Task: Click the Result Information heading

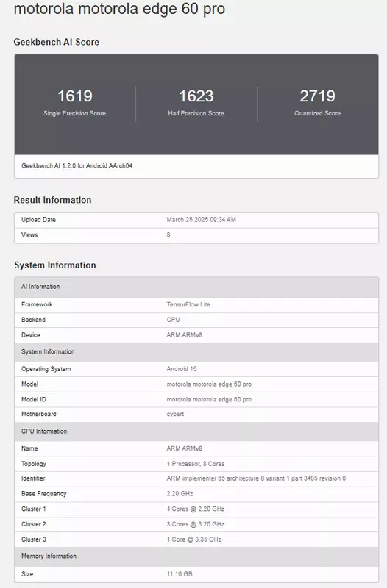Action: pyautogui.click(x=52, y=200)
